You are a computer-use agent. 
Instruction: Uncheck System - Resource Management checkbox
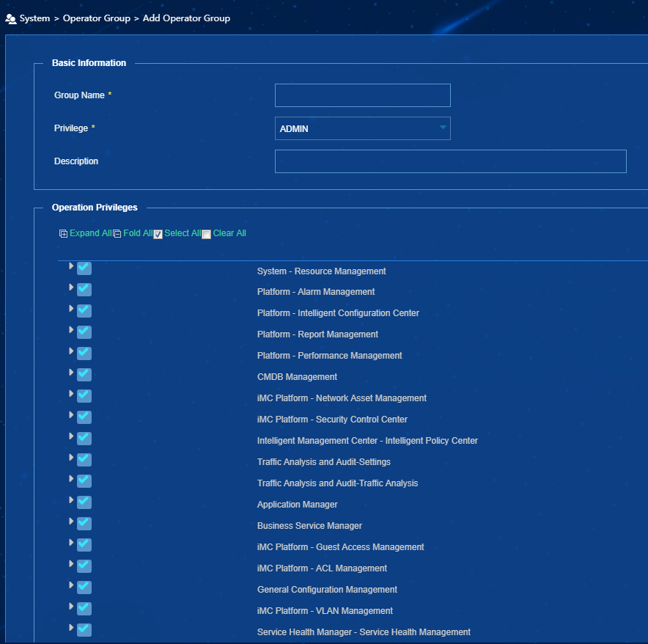pos(84,268)
